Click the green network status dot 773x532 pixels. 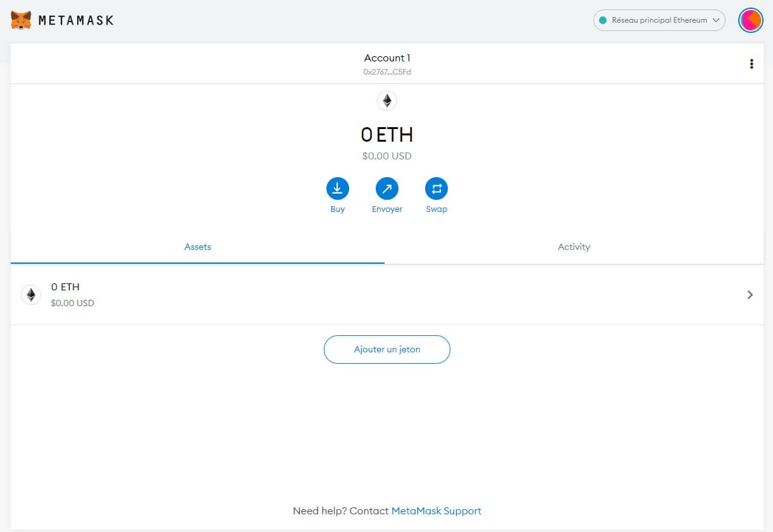coord(603,20)
